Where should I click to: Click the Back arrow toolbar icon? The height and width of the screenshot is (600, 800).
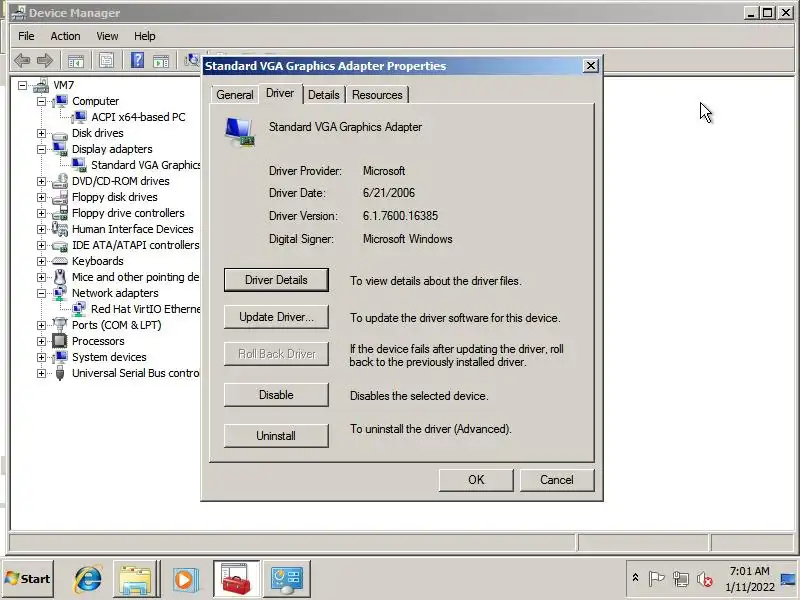pyautogui.click(x=22, y=61)
